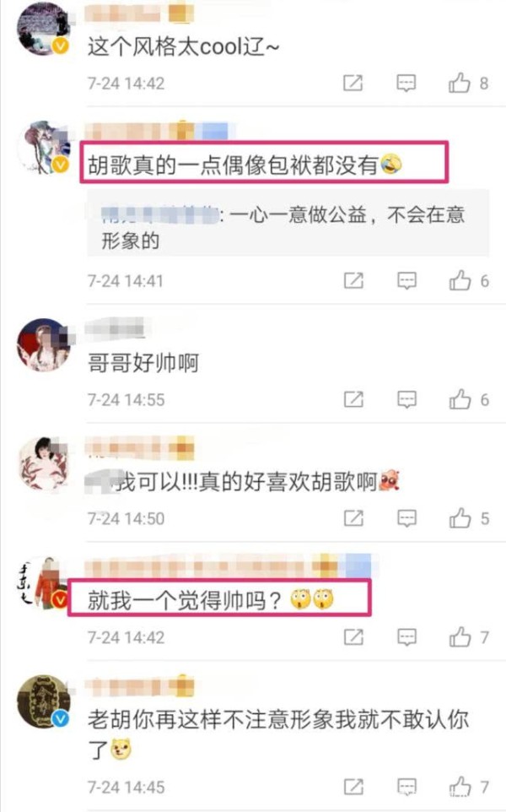Open the avatar of the '哥哥好帅啊' commenter
This screenshot has width=506, height=812.
pos(44,344)
